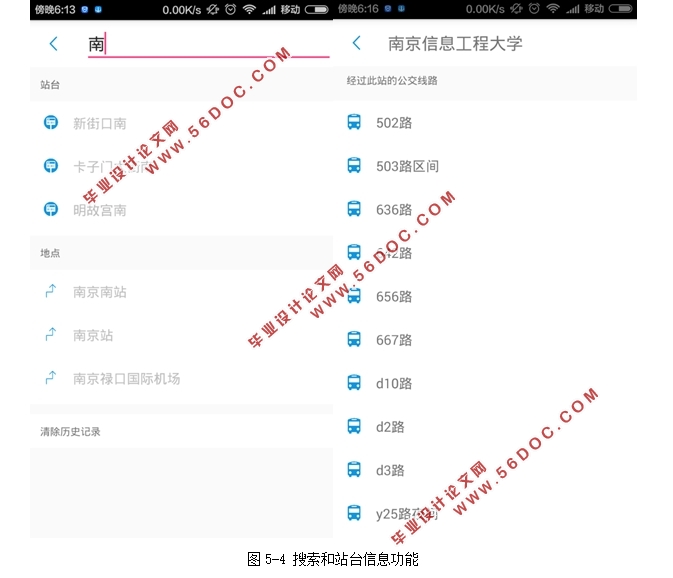Open bus line 656路
This screenshot has width=673, height=578.
[394, 297]
